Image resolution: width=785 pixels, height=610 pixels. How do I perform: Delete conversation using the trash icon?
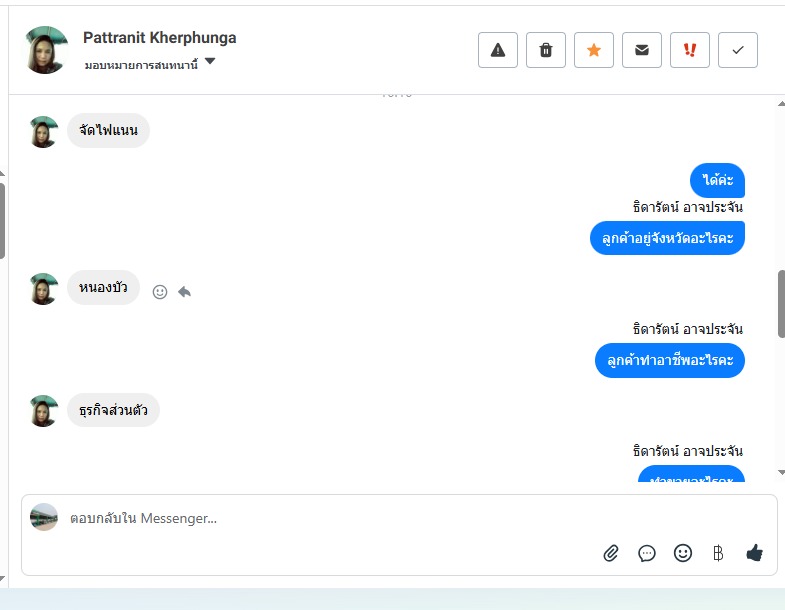click(546, 50)
